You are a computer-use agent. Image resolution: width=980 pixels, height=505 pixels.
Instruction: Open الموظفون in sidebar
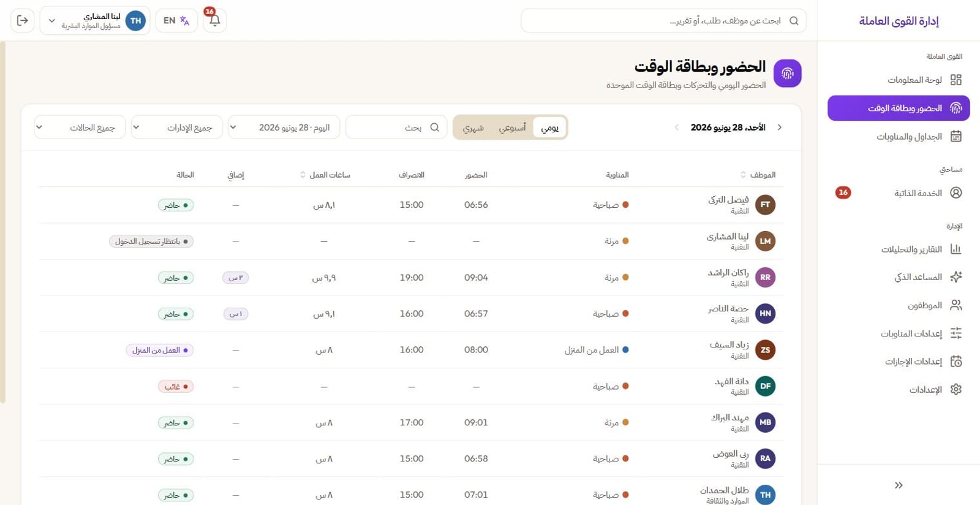point(899,305)
